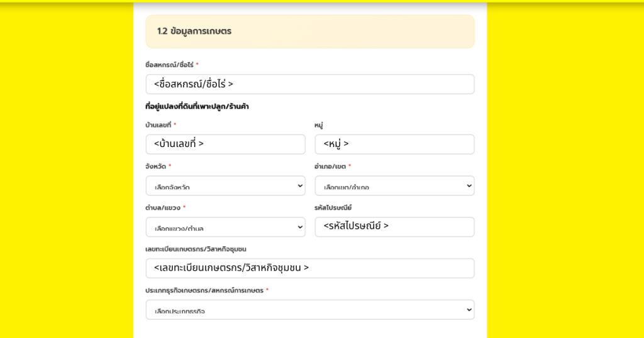Open the จังหวัด (เลือกจังหวัด) dropdown
The image size is (644, 338).
coord(225,186)
